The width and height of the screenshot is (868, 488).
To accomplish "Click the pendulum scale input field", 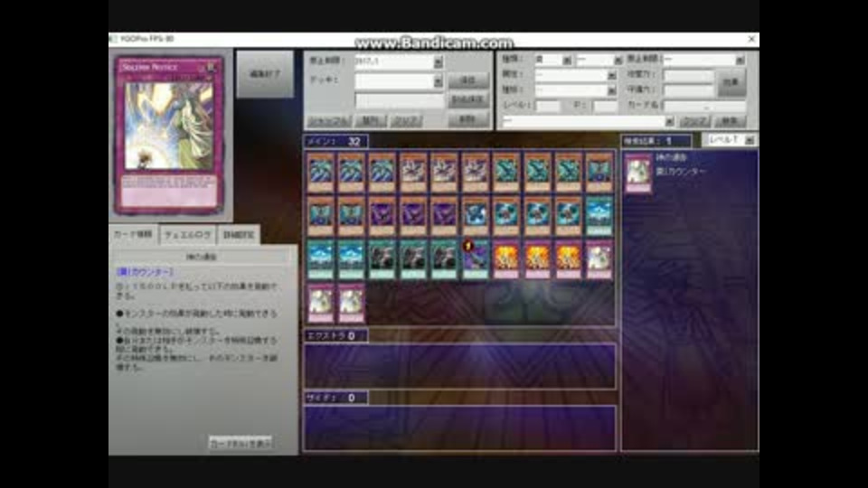I will (605, 105).
